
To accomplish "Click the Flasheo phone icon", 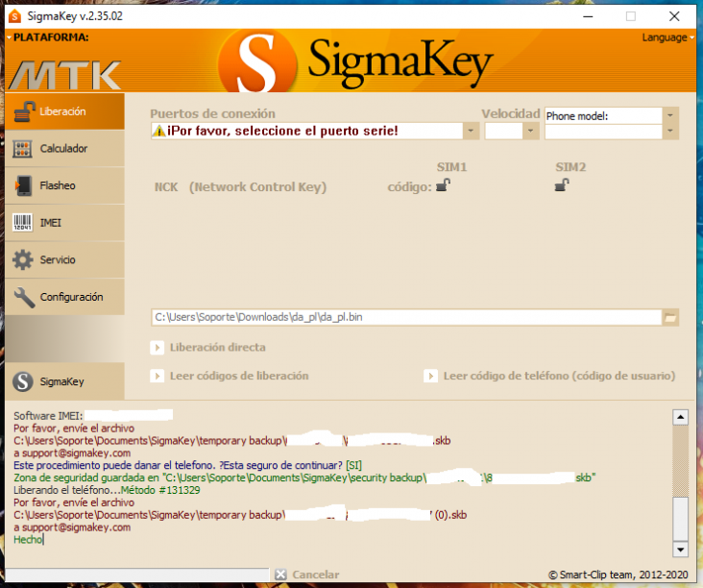I will click(x=23, y=185).
